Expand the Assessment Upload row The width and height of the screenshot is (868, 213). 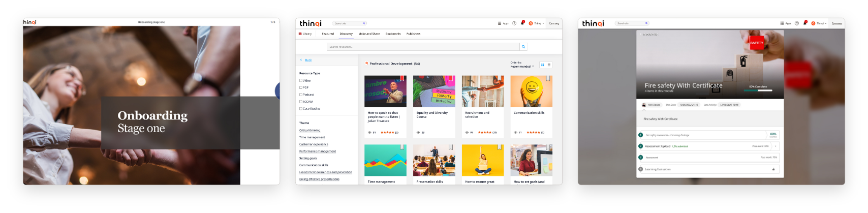tap(776, 146)
